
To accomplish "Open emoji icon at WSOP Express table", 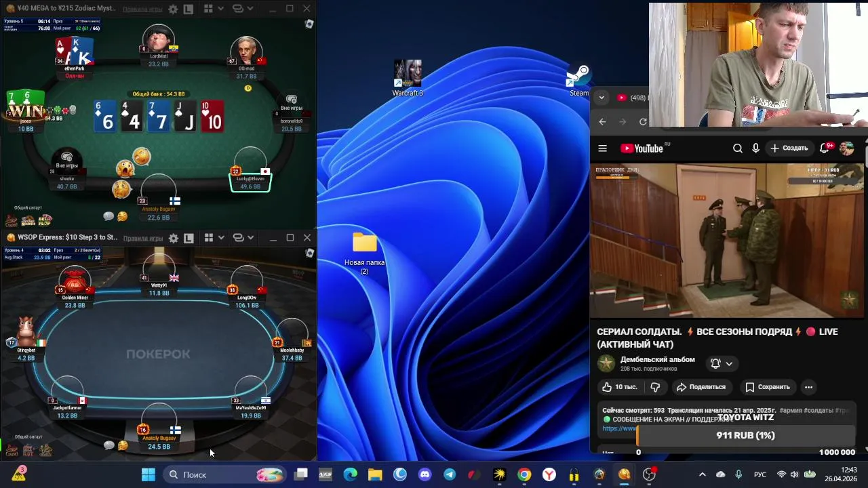I will pyautogui.click(x=122, y=445).
